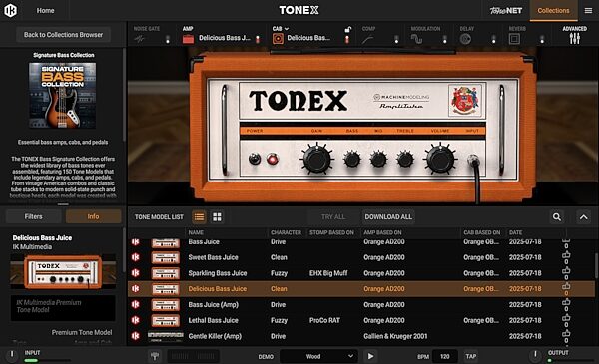The image size is (599, 364).
Task: Adjust the amp Volume knob
Action: coord(440,159)
